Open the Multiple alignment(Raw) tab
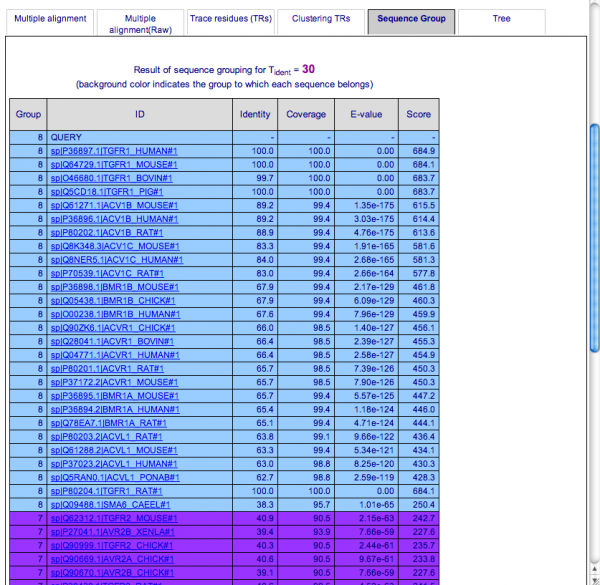Screen dimensions: 600x585 pyautogui.click(x=140, y=24)
